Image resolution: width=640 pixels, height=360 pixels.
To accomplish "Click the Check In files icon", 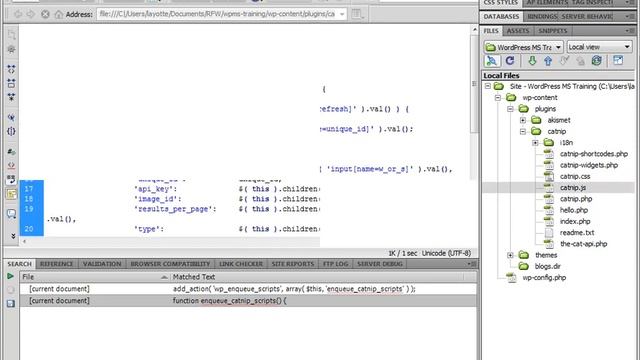I will point(580,61).
